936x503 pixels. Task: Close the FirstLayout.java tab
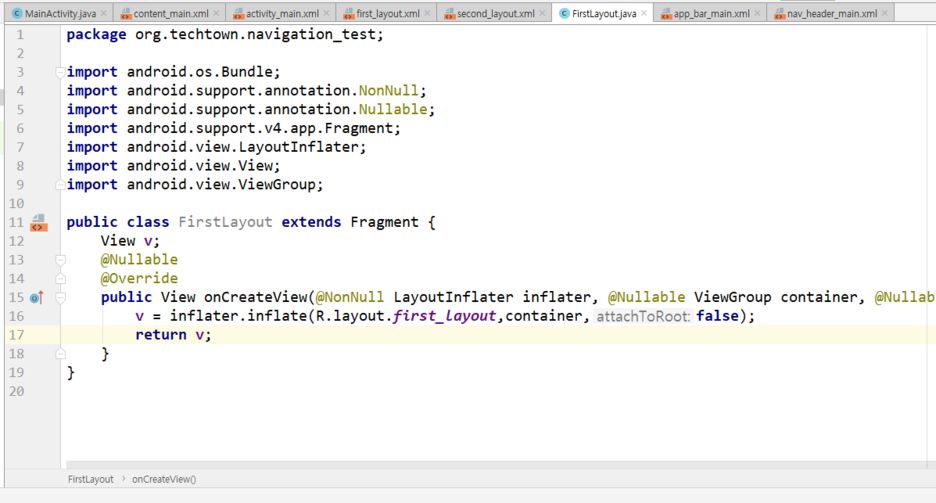click(x=644, y=13)
